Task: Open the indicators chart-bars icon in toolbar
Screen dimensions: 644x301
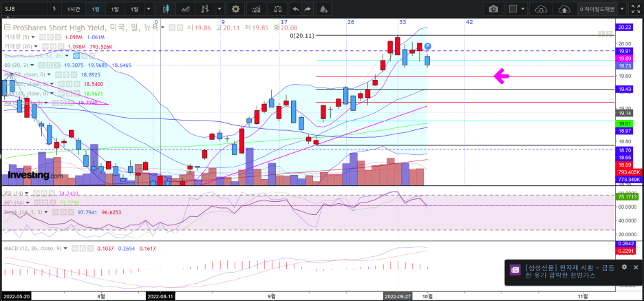Action: 256,9
